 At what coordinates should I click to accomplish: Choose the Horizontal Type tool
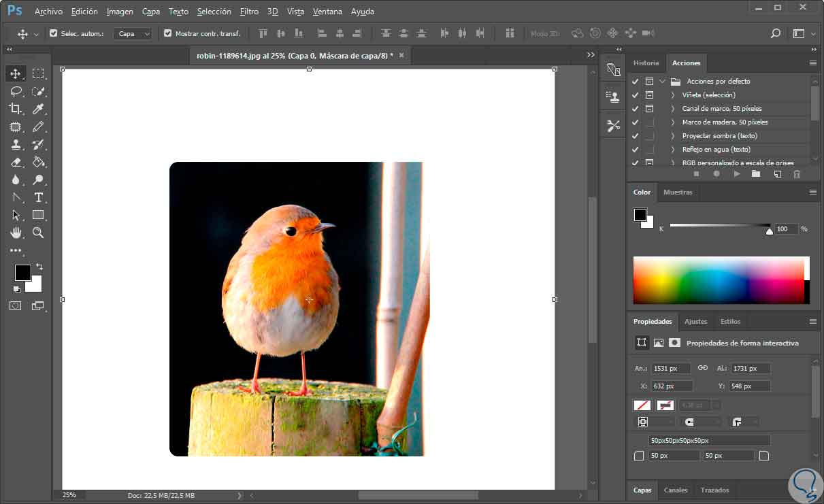point(38,197)
